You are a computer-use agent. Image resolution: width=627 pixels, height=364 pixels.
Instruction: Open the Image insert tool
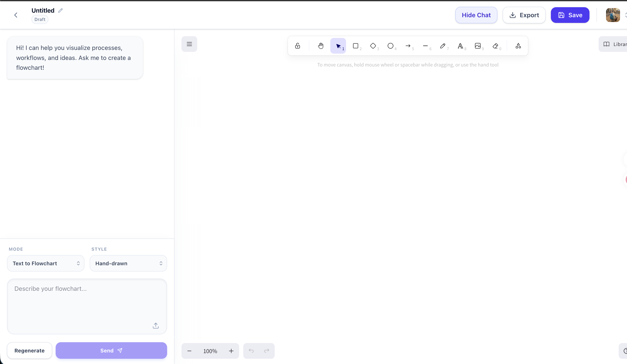pyautogui.click(x=478, y=46)
